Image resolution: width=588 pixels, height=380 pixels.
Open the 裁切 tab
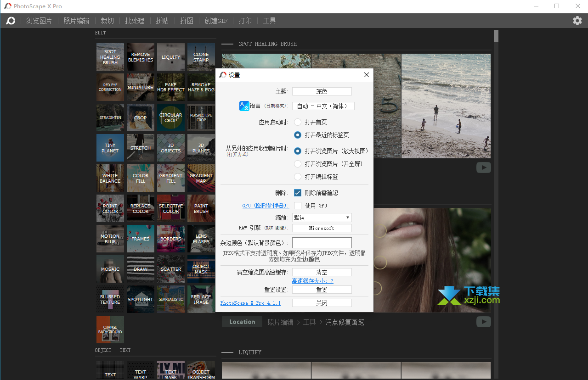[x=107, y=21]
